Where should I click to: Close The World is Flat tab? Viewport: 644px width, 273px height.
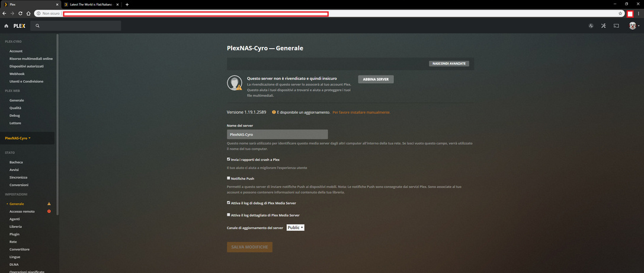118,5
